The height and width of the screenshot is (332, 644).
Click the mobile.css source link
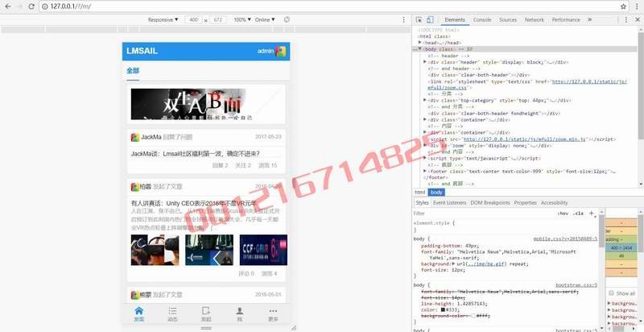(x=565, y=239)
